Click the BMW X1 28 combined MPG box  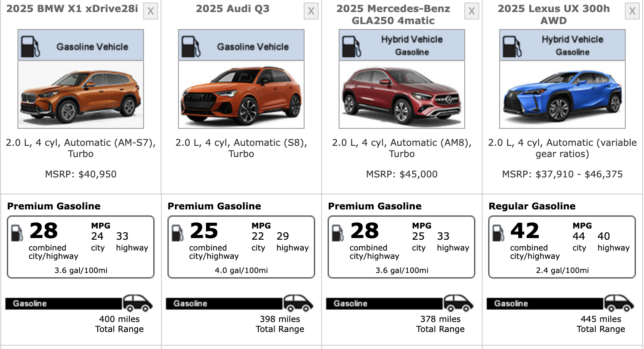(81, 247)
